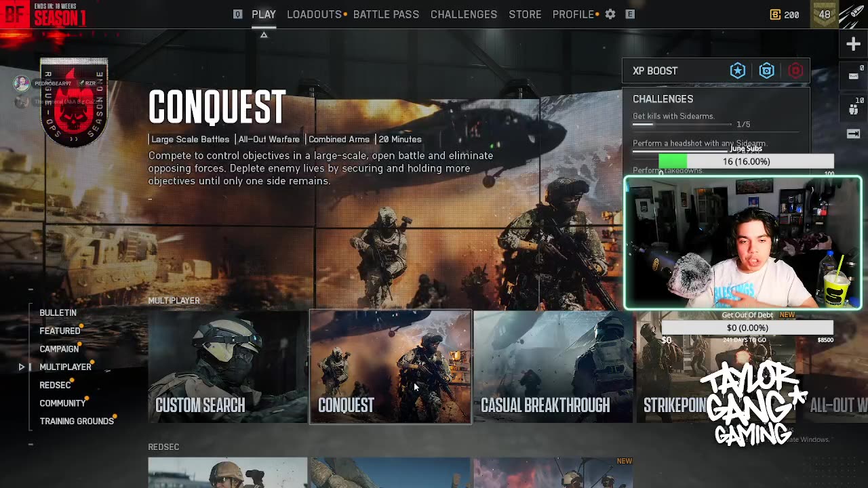Viewport: 868px width, 488px height.
Task: Open the CUSTOM SEARCH mode tile
Action: [x=228, y=367]
